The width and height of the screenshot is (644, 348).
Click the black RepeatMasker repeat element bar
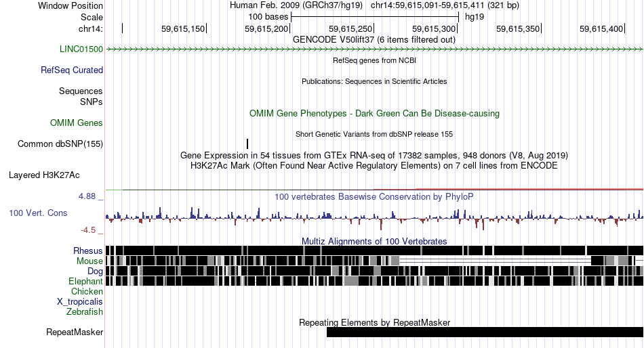coord(485,332)
